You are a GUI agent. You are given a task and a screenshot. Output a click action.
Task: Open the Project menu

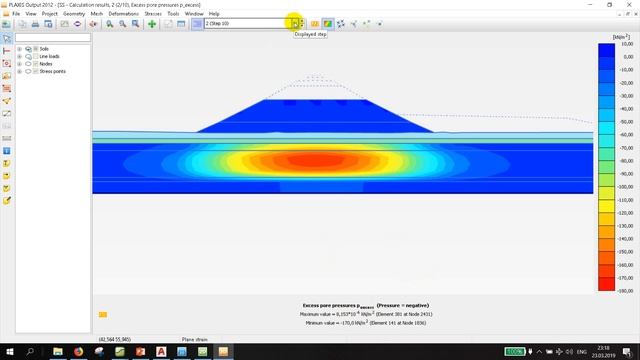49,13
